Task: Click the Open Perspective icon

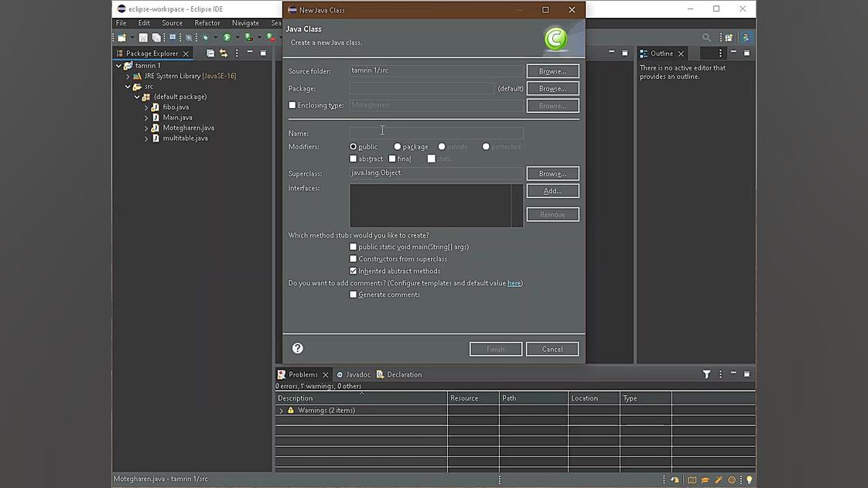Action: point(729,37)
